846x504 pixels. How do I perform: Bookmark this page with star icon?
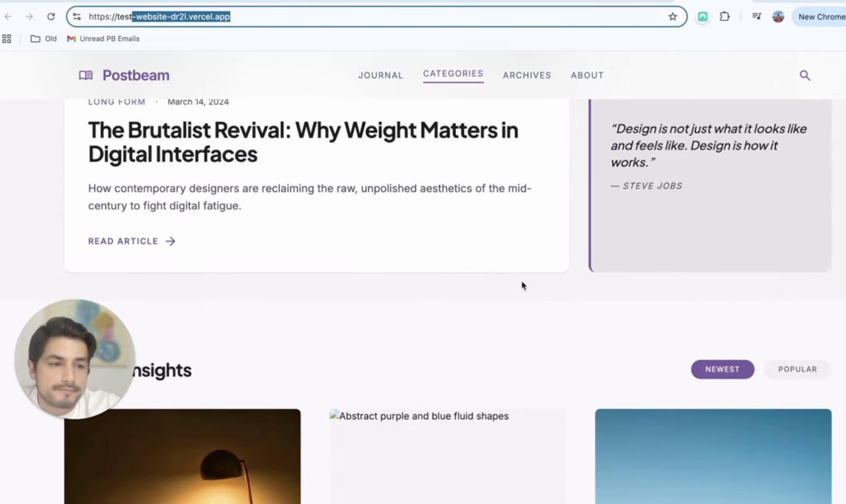pos(673,17)
